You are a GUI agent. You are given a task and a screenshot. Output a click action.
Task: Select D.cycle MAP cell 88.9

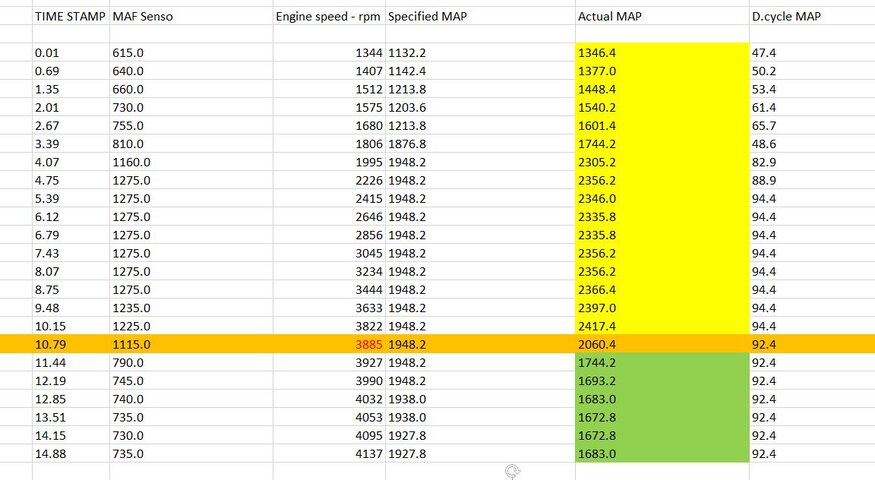(x=812, y=180)
